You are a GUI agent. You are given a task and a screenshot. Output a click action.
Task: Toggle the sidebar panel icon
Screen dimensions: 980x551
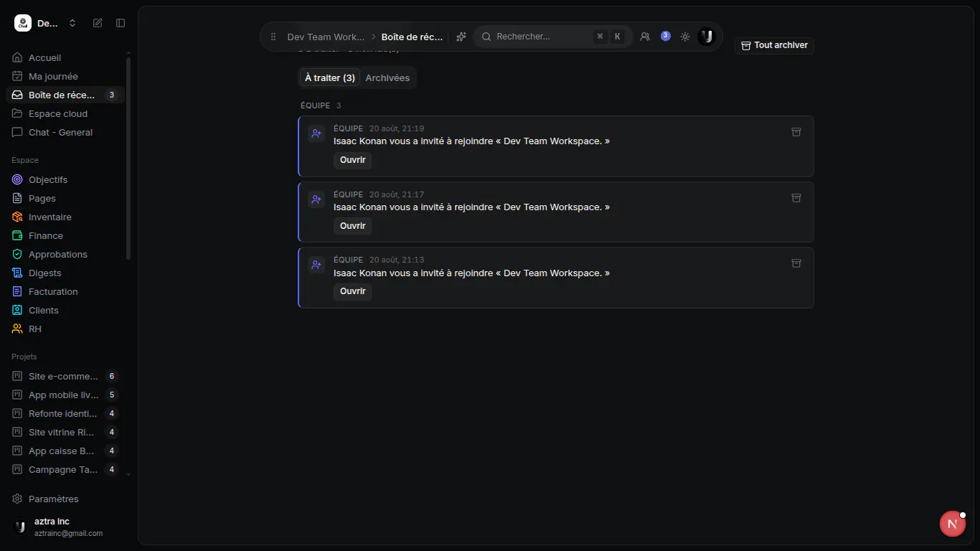pyautogui.click(x=121, y=23)
